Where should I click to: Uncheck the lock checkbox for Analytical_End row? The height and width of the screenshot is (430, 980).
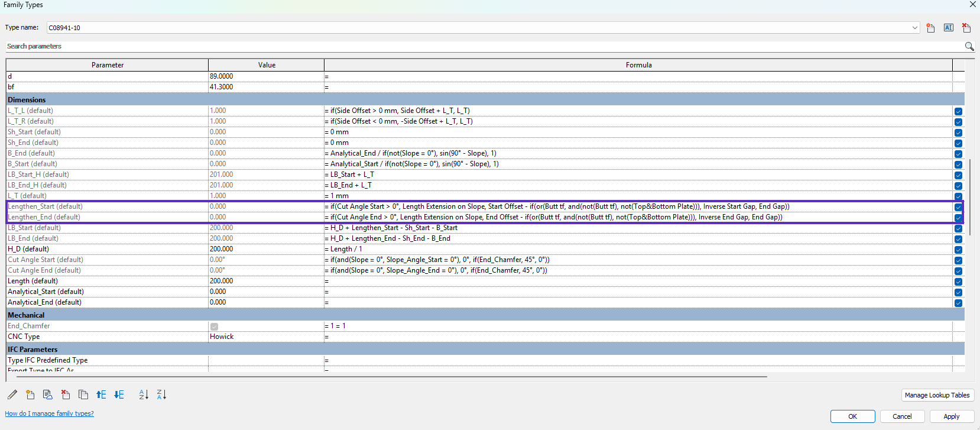(x=958, y=303)
